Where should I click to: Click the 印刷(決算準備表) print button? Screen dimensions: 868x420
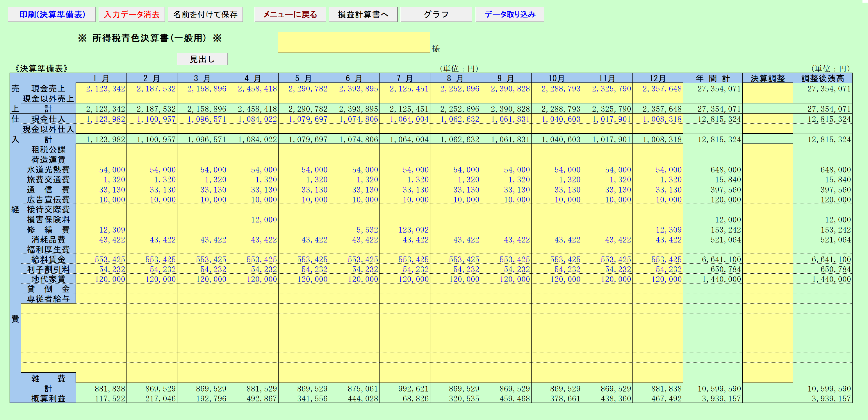tap(52, 15)
